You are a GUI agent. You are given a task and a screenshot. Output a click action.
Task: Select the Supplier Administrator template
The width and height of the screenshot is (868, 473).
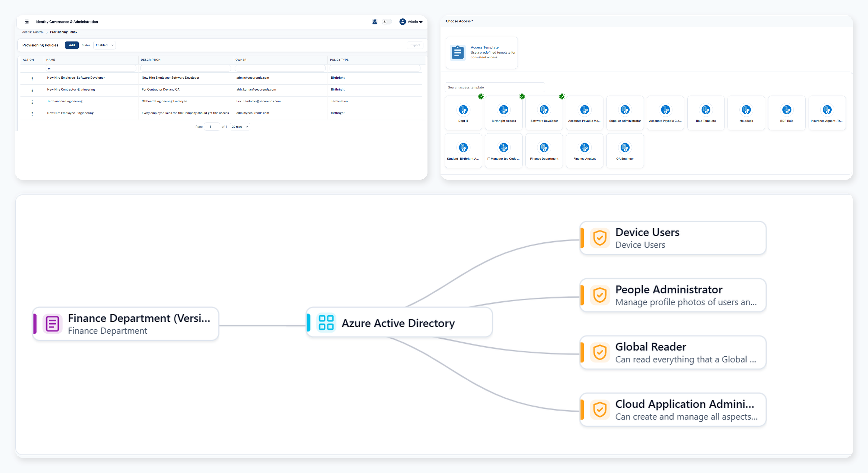(x=625, y=113)
